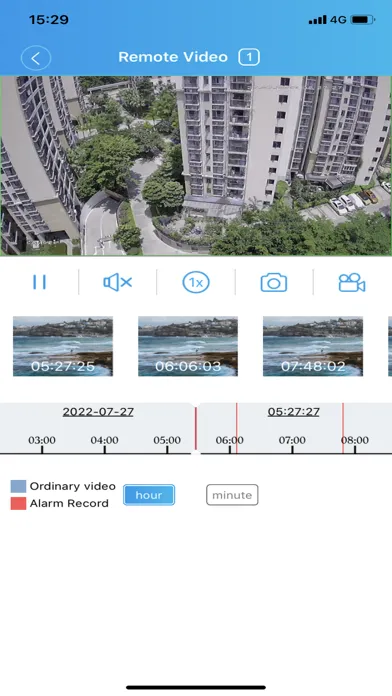Open the 06:06:03 recording thumbnail
Image resolution: width=392 pixels, height=696 pixels.
click(x=188, y=346)
